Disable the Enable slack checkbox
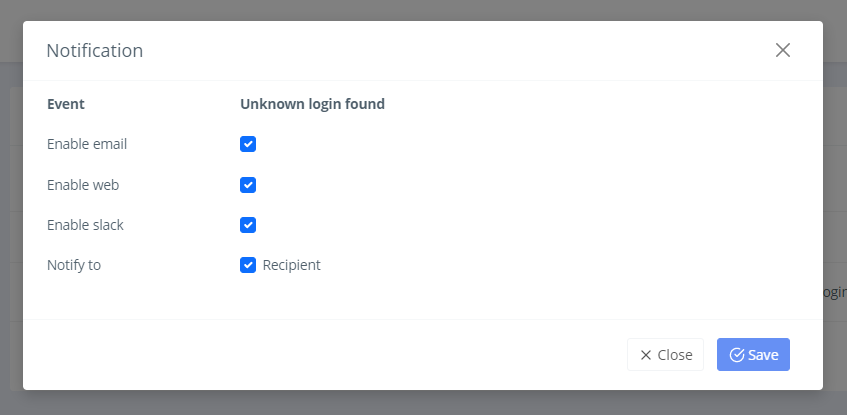This screenshot has width=847, height=415. click(x=248, y=225)
